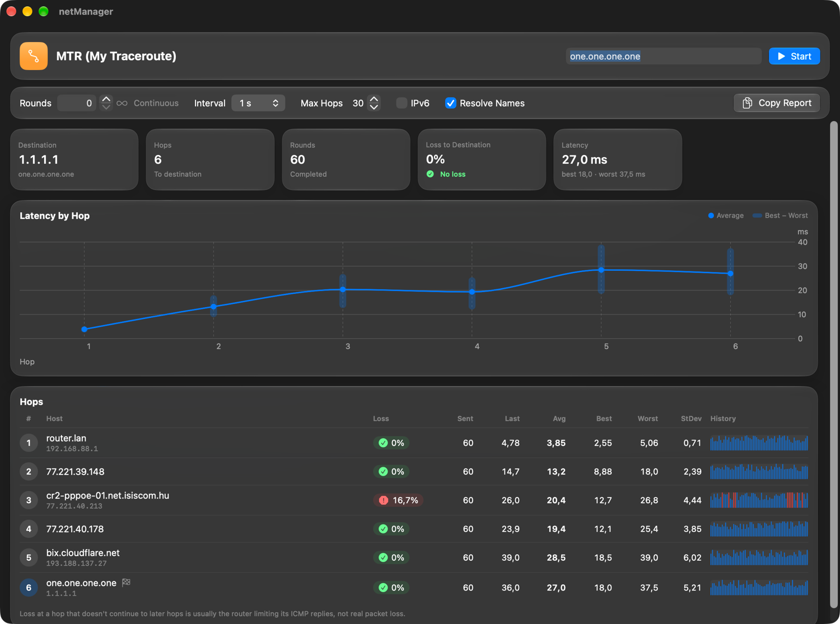This screenshot has width=840, height=624.
Task: Open the Interval 1 s dropdown
Action: pyautogui.click(x=258, y=103)
